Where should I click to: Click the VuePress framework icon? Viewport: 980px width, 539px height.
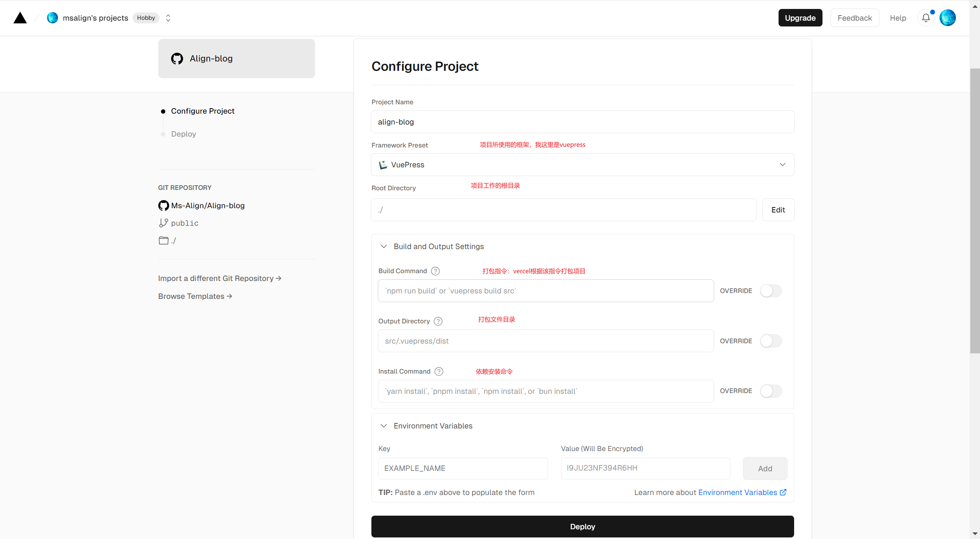[383, 165]
